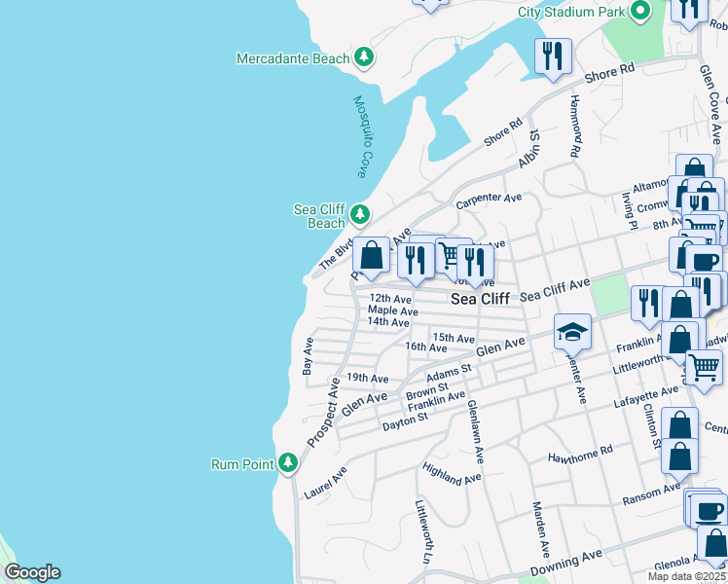
Task: Click the restaurant marker beside Shore Rd harbor
Action: [553, 57]
